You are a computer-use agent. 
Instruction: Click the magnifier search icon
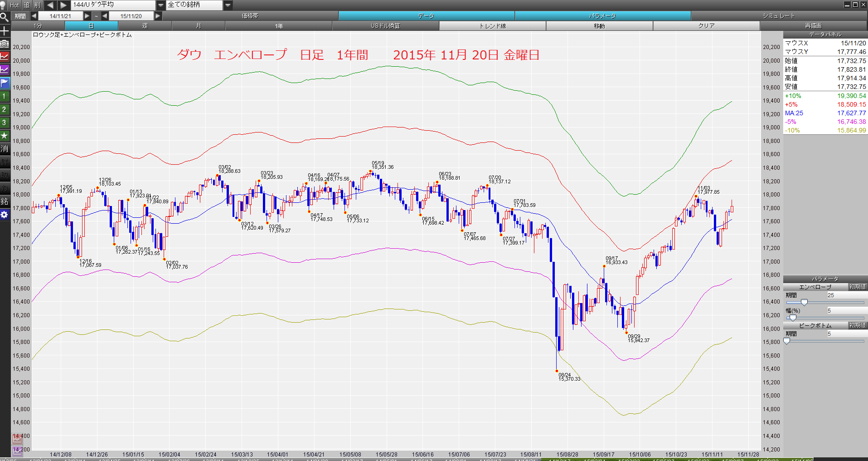(x=5, y=18)
